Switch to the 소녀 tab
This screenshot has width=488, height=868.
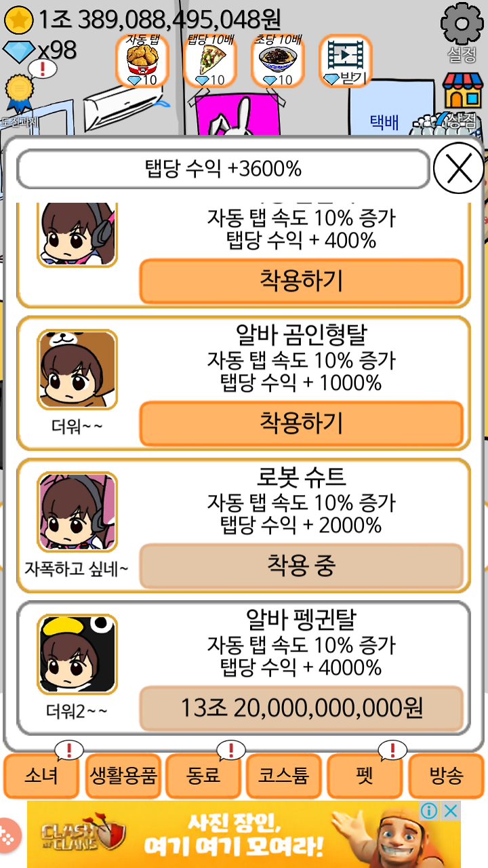coord(41,776)
